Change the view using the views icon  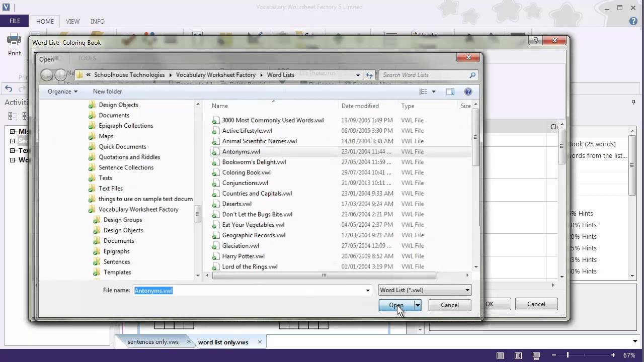pos(423,92)
